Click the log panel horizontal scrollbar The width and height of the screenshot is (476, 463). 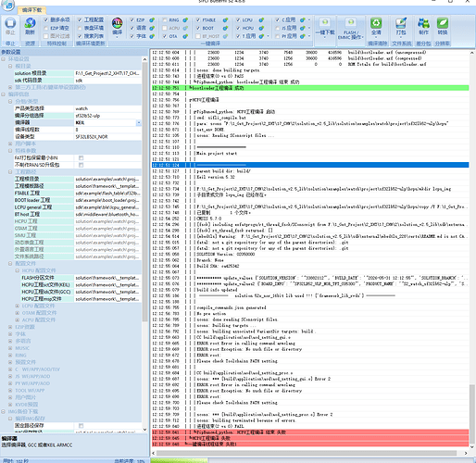(x=307, y=453)
